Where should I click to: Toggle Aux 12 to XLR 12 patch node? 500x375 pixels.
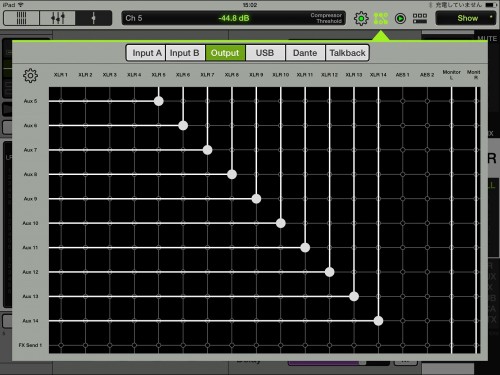(x=330, y=272)
